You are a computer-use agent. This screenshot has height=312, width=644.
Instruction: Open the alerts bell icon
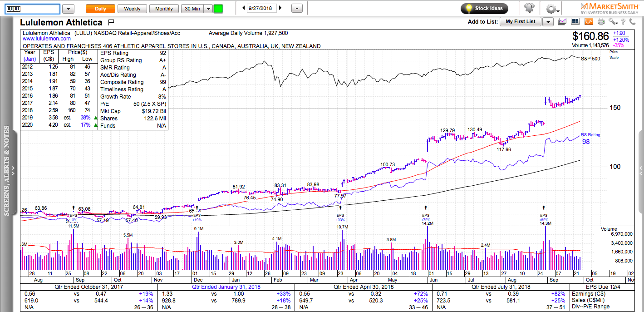tap(529, 8)
